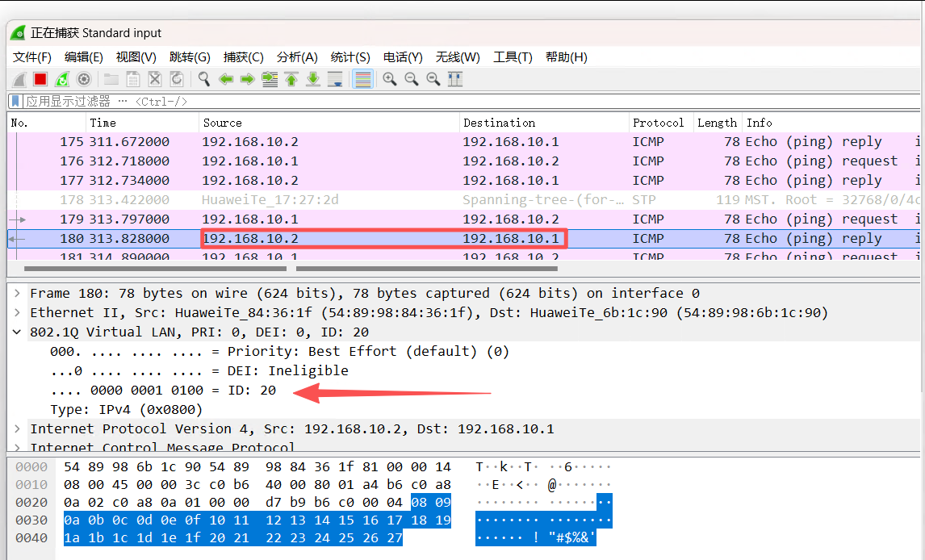
Task: Collapse the 802.1Q Virtual LAN section
Action: [x=18, y=332]
